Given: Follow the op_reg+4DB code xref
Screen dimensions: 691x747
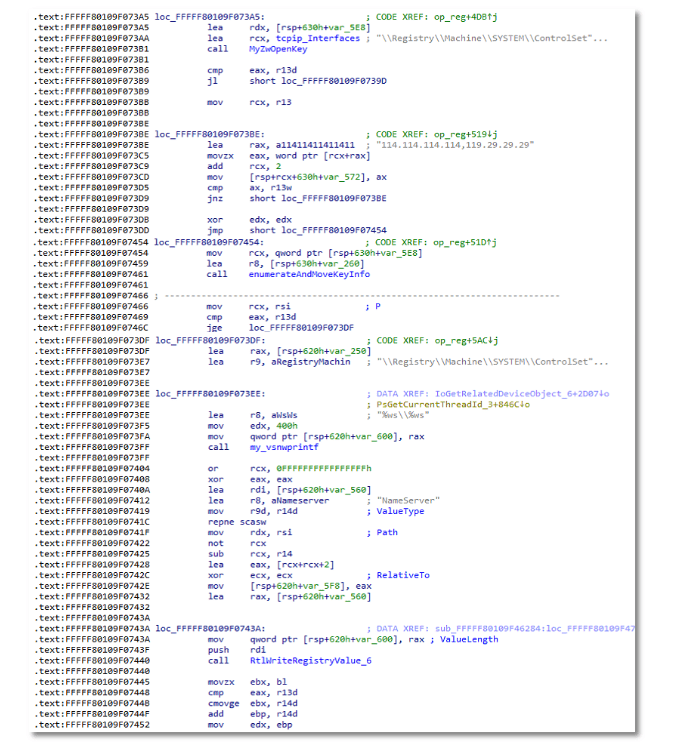Looking at the screenshot, I should [466, 17].
